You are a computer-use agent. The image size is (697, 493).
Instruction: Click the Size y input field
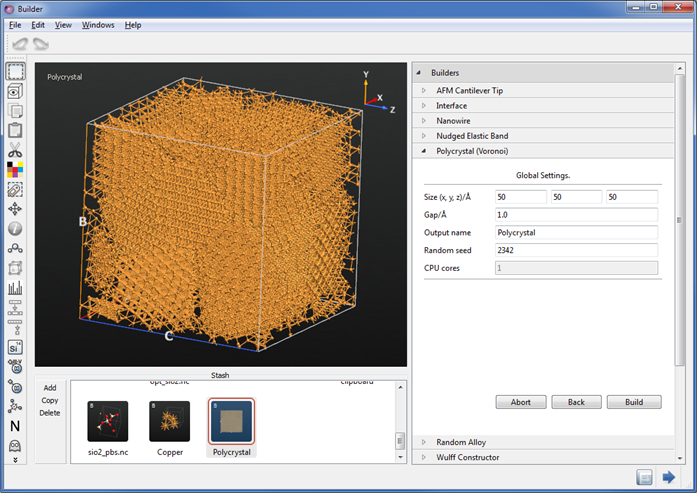click(576, 197)
